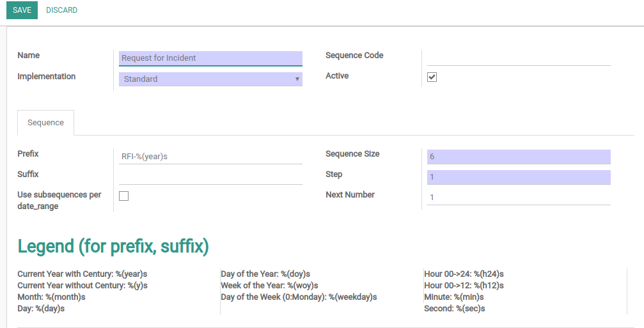The width and height of the screenshot is (644, 328).
Task: Click the Implementation dropdown arrow icon
Action: point(297,79)
